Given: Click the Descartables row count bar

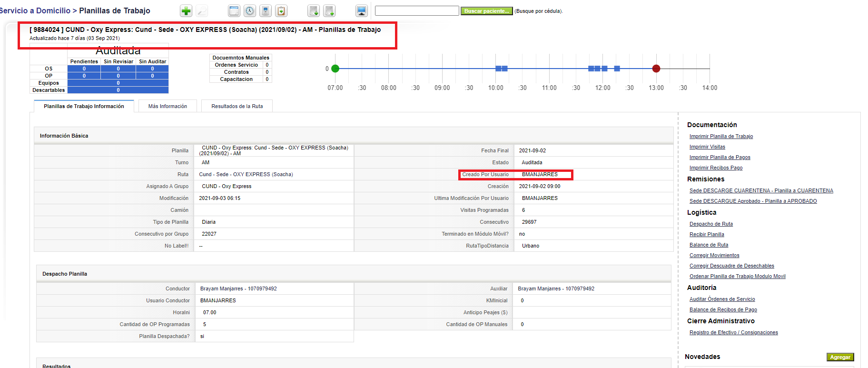Looking at the screenshot, I should pyautogui.click(x=118, y=90).
